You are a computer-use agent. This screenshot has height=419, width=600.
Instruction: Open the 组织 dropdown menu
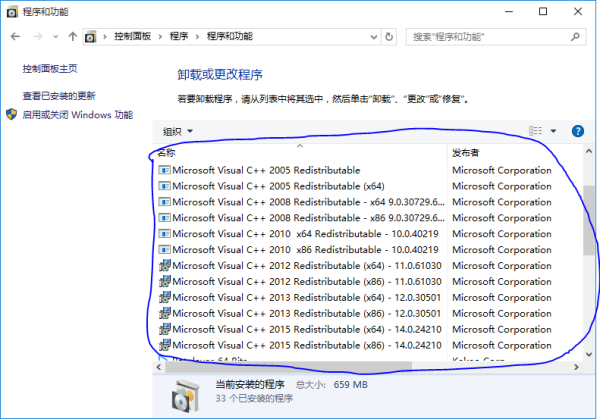tap(178, 132)
